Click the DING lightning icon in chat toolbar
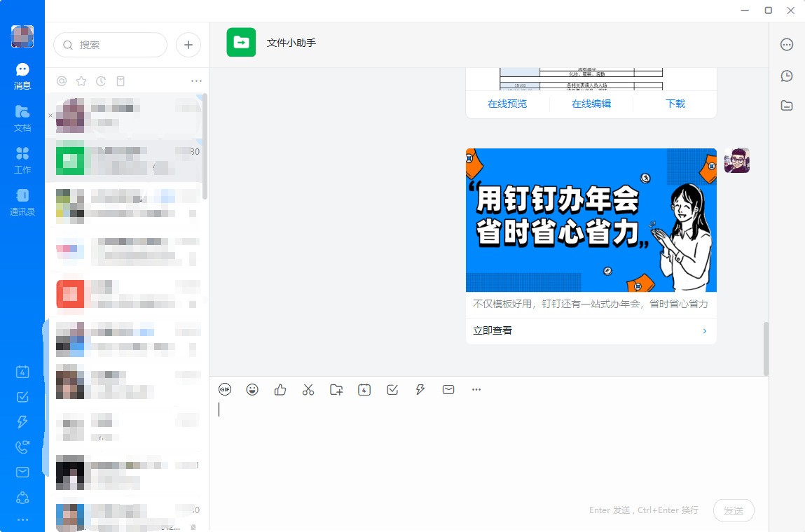Screen dimensions: 805x532 420,389
